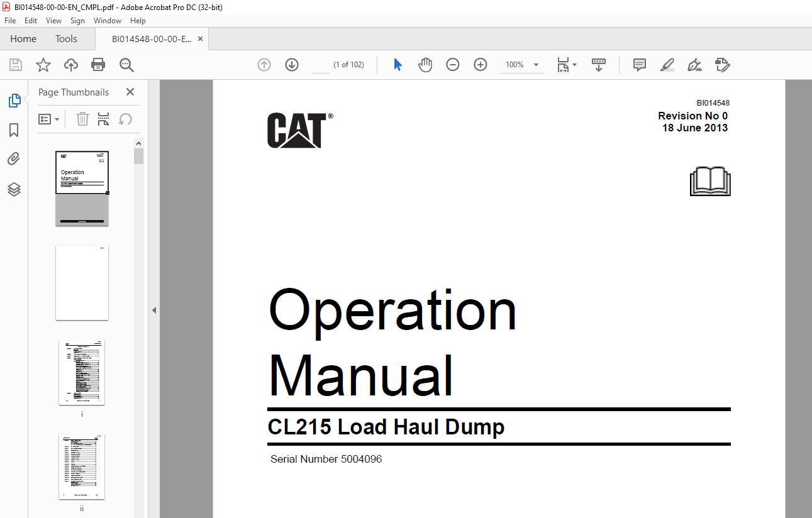Click "Revision No 0" on the page

(x=693, y=116)
